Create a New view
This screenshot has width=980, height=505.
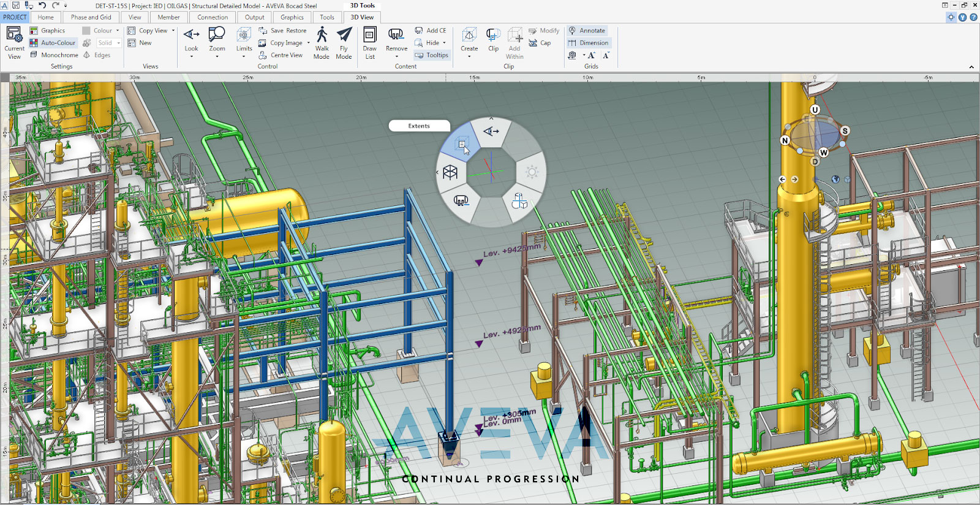click(140, 43)
